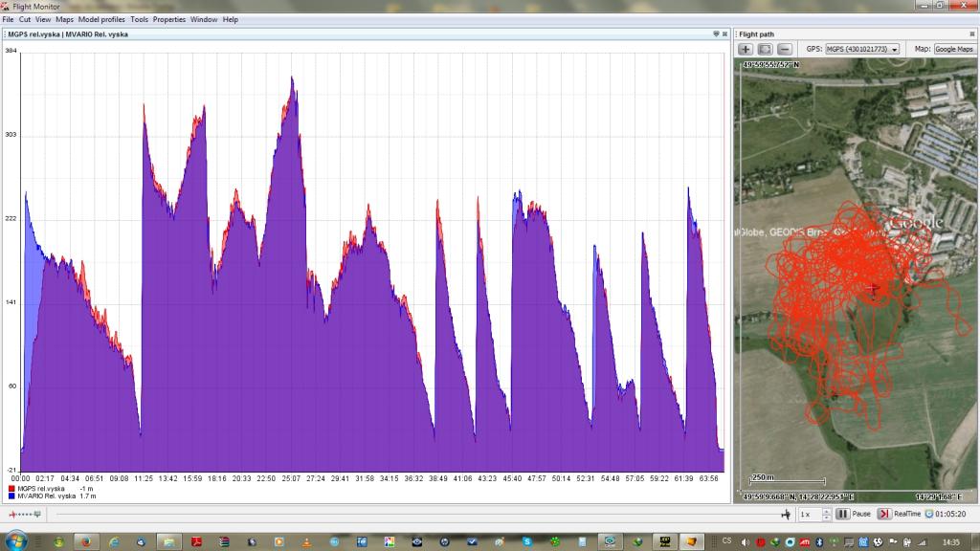Screen dimensions: 980x551
Task: Zoom out the flight path map
Action: pyautogui.click(x=784, y=49)
